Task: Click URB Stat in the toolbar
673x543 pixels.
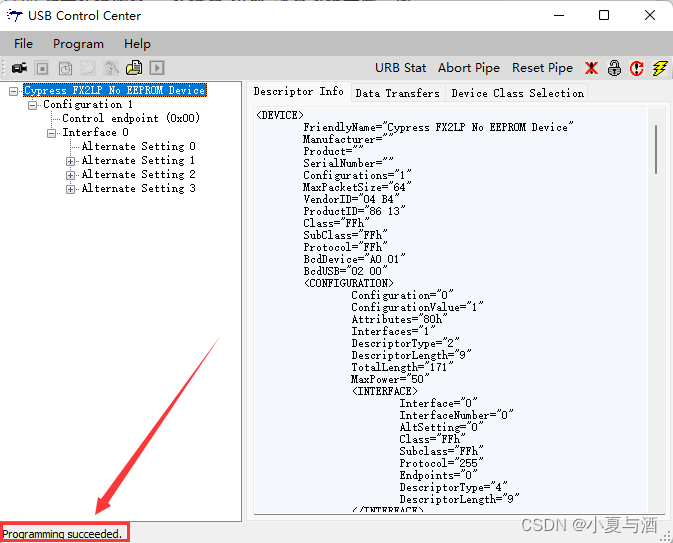Action: coord(400,68)
